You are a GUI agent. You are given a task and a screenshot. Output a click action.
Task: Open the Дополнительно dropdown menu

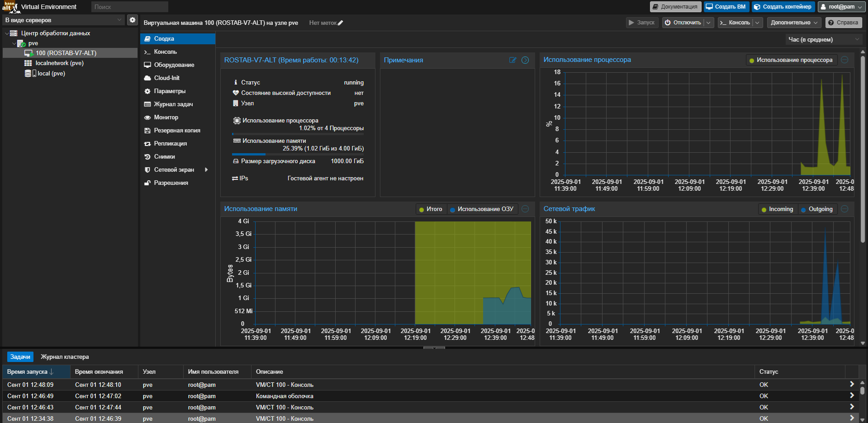coord(794,23)
